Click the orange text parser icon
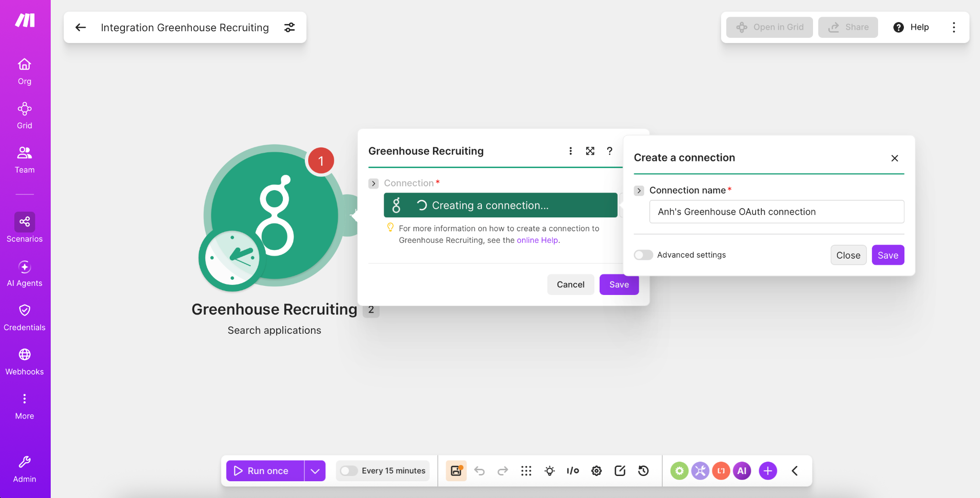 721,471
